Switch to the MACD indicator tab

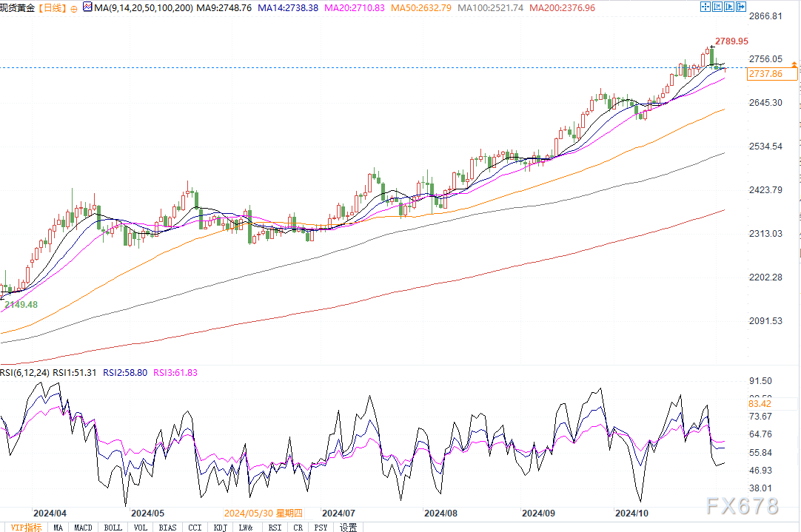tap(83, 527)
